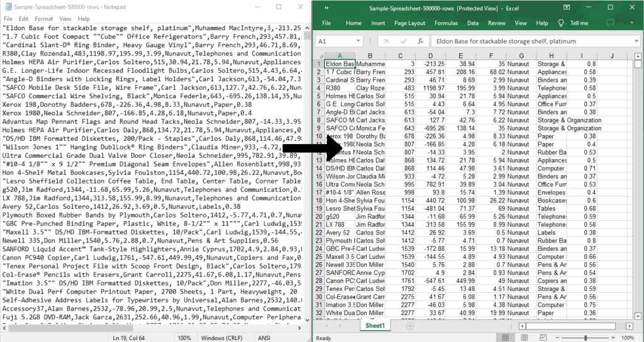Switch to Normal view in status bar
The image size is (644, 342).
coord(506,338)
